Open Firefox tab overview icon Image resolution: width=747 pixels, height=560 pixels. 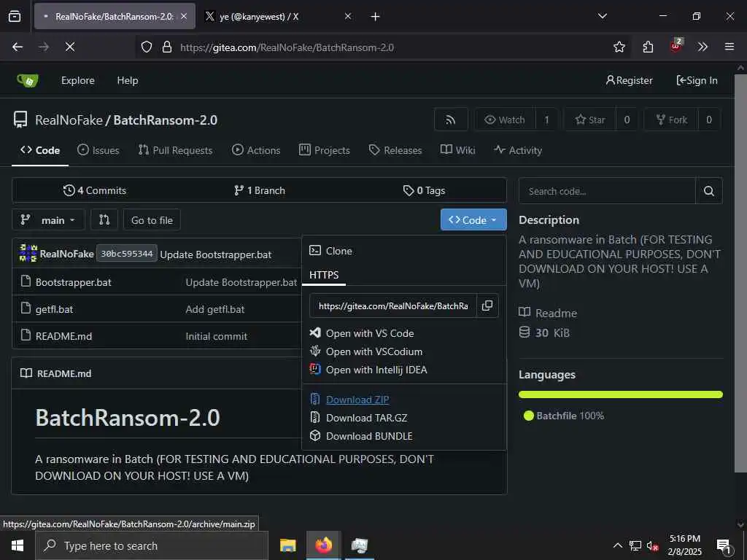[x=15, y=16]
